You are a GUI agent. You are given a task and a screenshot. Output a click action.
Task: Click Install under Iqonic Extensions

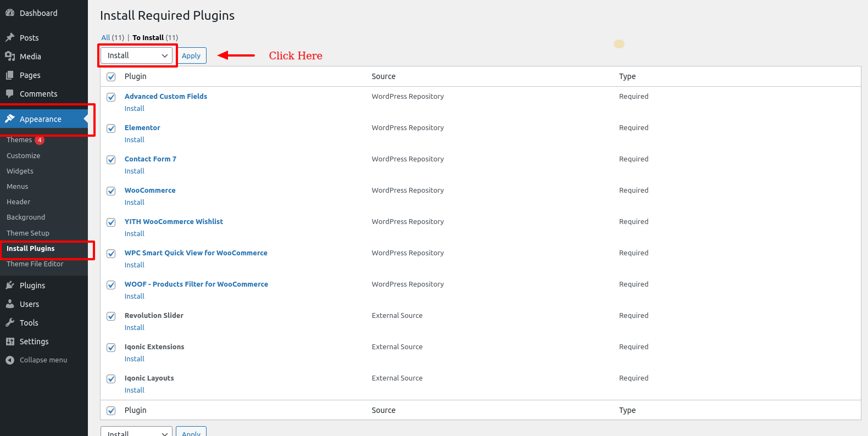pyautogui.click(x=135, y=359)
